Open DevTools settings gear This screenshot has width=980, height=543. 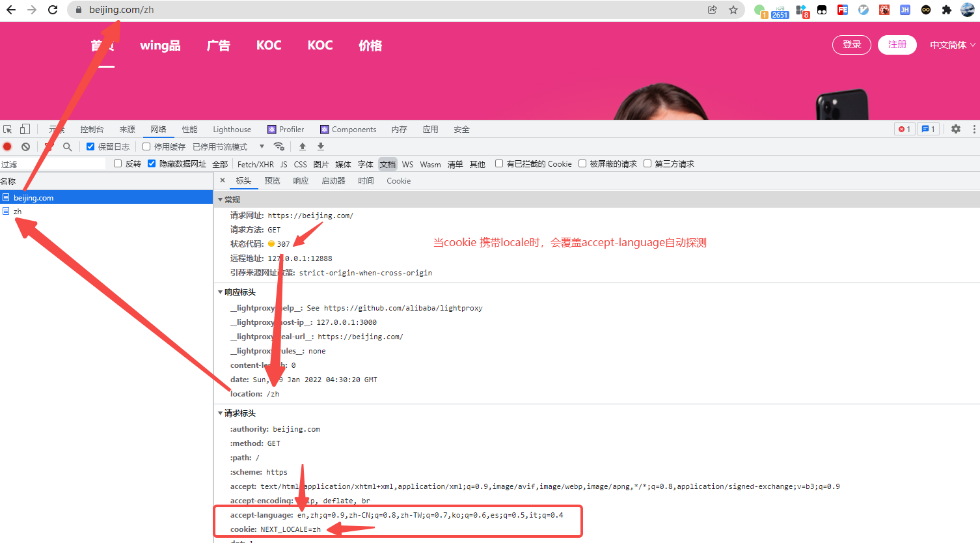coord(956,129)
